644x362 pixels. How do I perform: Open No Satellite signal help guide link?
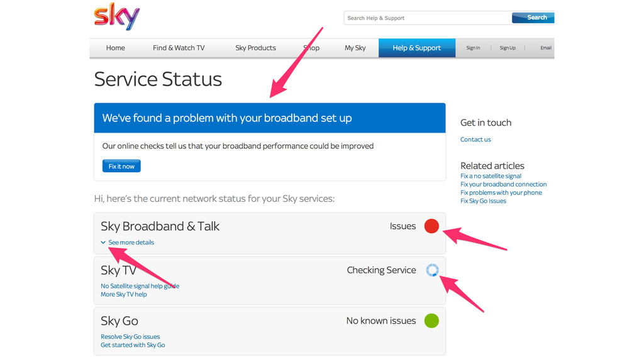tap(140, 286)
